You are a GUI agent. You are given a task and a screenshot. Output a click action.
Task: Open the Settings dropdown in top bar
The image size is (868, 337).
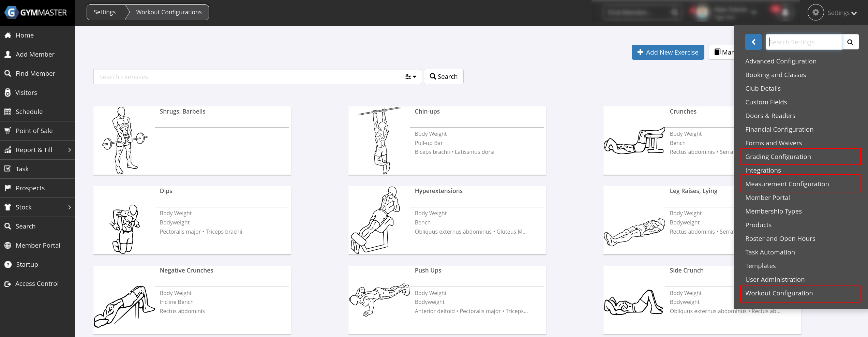[x=842, y=13]
